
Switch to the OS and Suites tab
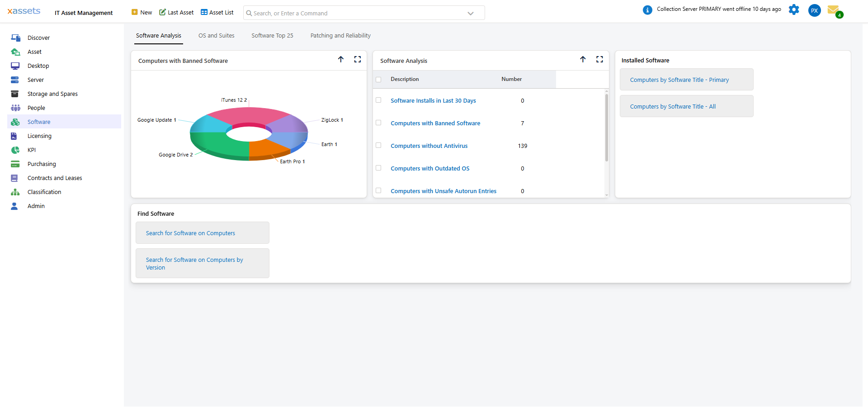click(216, 35)
